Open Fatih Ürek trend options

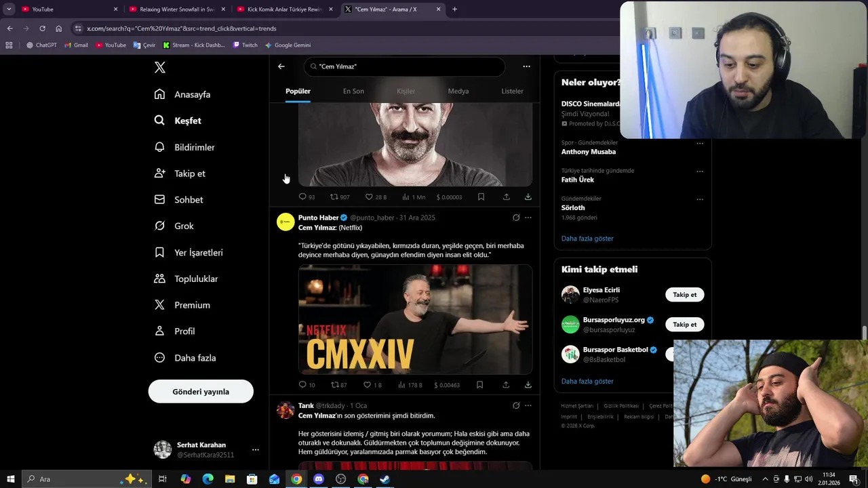point(700,171)
